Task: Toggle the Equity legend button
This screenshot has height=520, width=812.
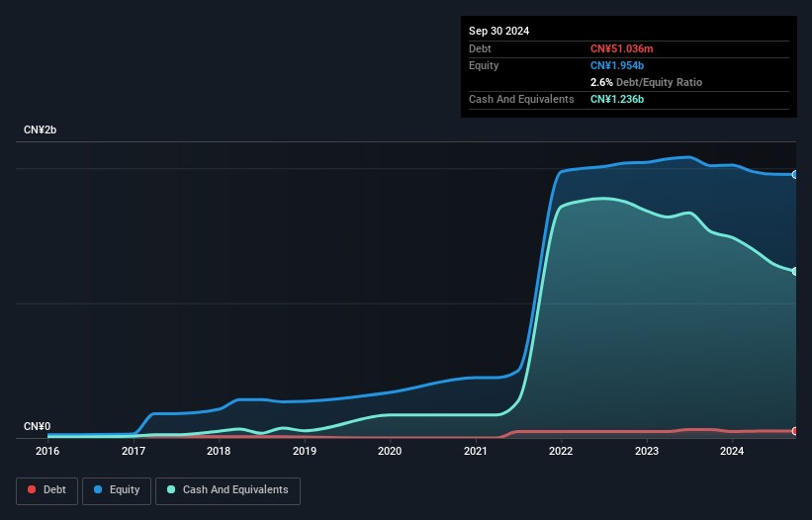Action: (117, 490)
